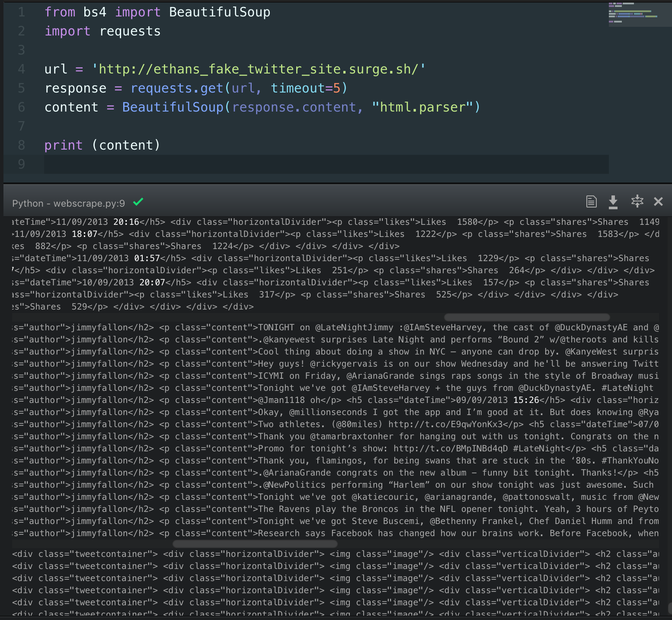Click the download arrow icon in output panel
The image size is (672, 620).
[613, 201]
